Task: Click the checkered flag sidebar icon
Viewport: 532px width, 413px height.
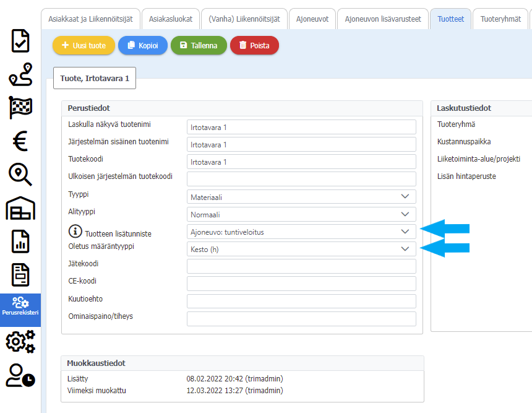Action: click(x=20, y=108)
